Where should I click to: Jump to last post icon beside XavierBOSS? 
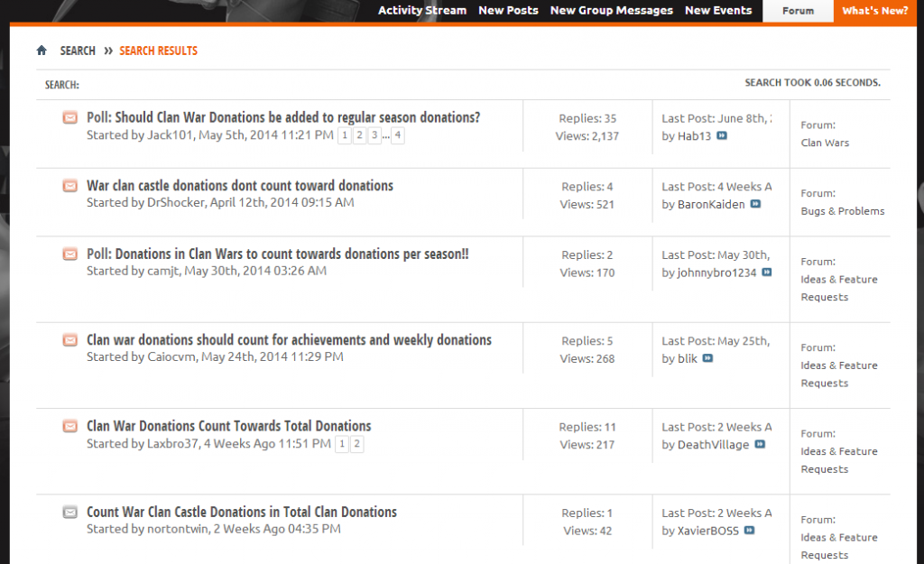tap(750, 531)
